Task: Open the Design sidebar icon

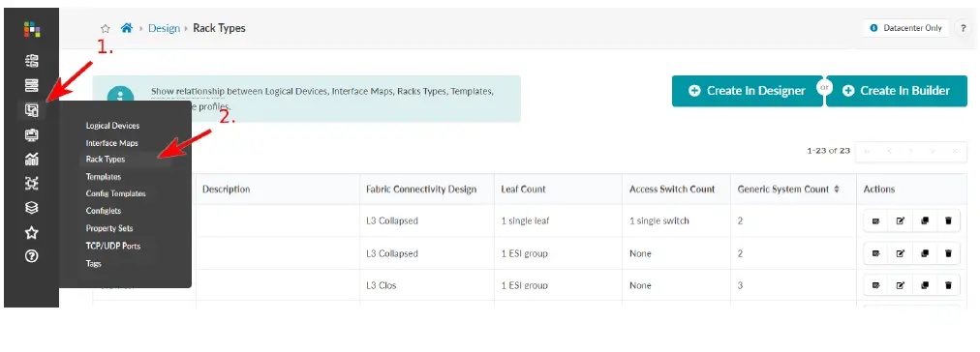Action: (32, 110)
